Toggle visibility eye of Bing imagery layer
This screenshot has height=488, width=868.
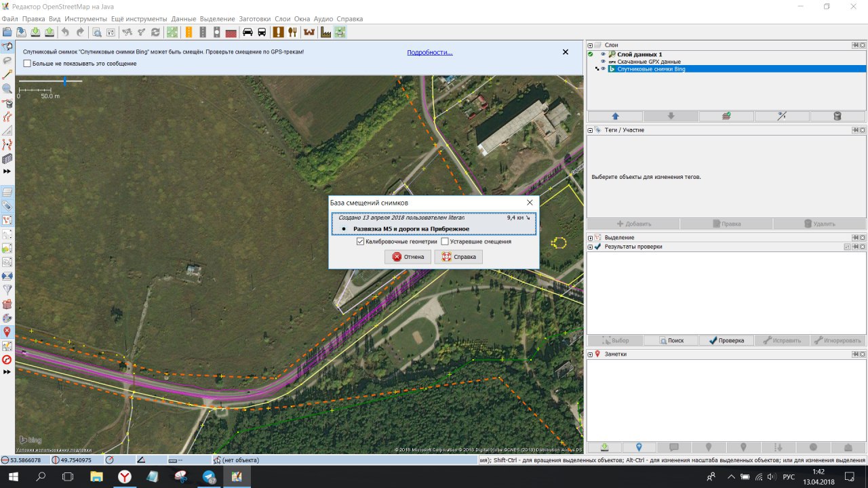603,69
